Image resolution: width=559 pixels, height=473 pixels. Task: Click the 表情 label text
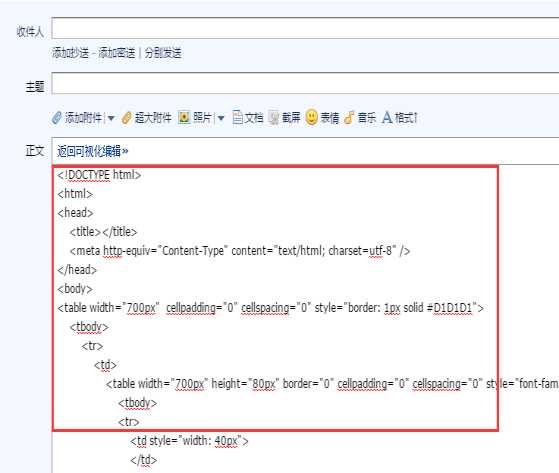tap(330, 118)
